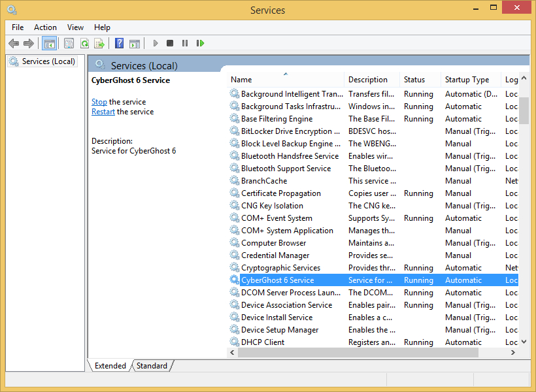Click the Restart the service link

click(x=103, y=112)
